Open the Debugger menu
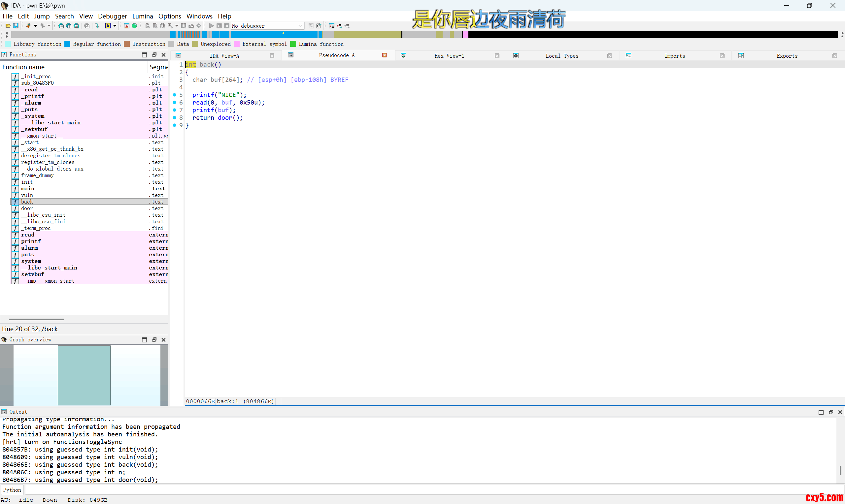This screenshot has height=504, width=845. point(112,16)
